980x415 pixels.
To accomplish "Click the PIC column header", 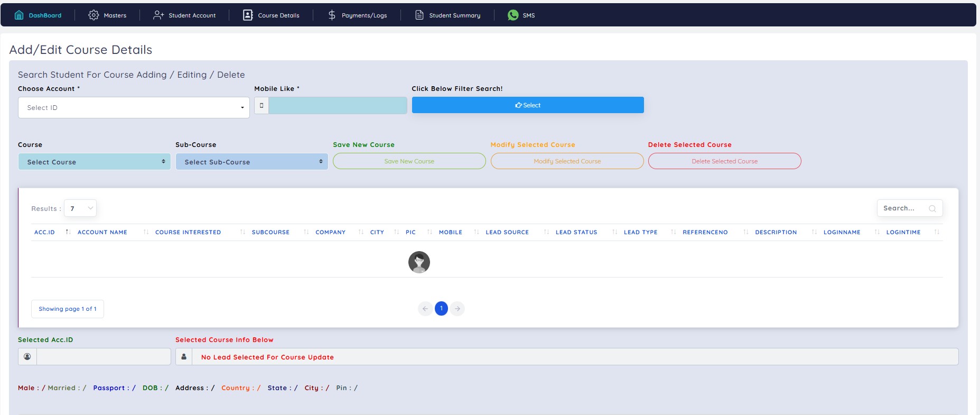I will [410, 232].
